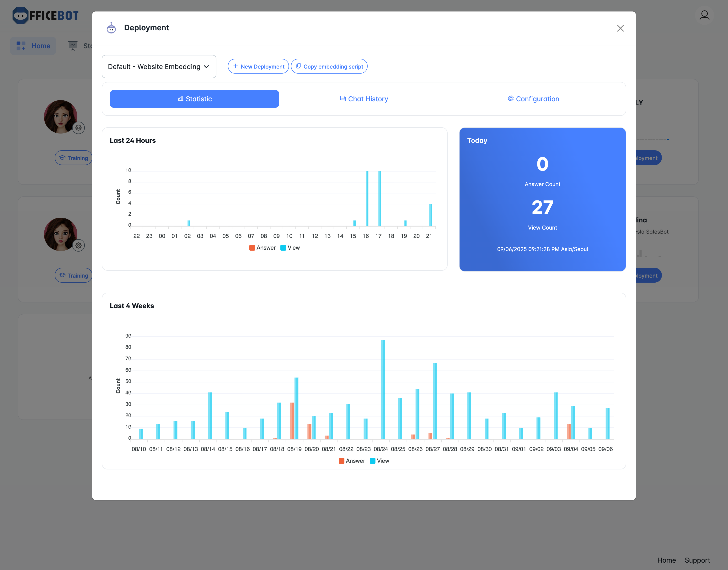Viewport: 728px width, 570px height.
Task: Click the copy icon in embedding script button
Action: click(x=298, y=66)
